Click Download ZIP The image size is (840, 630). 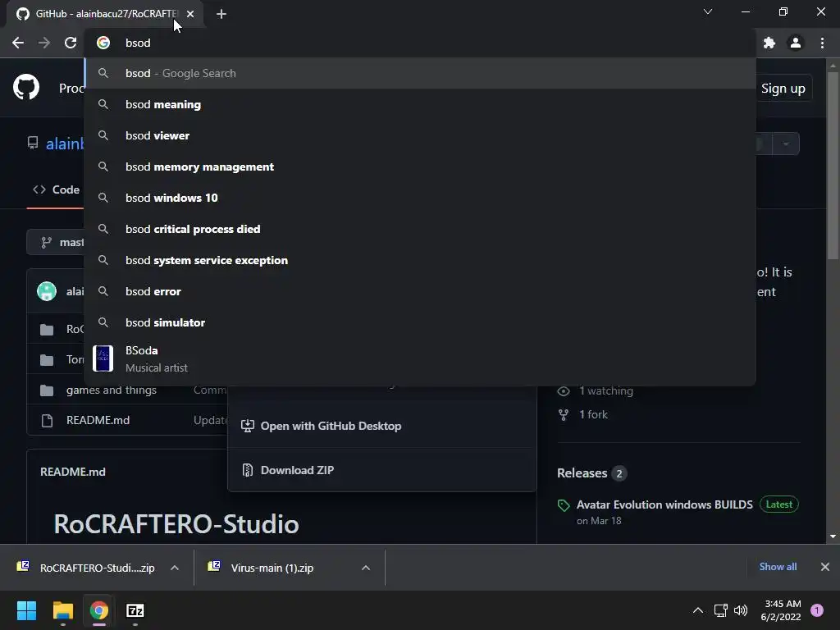click(382, 470)
